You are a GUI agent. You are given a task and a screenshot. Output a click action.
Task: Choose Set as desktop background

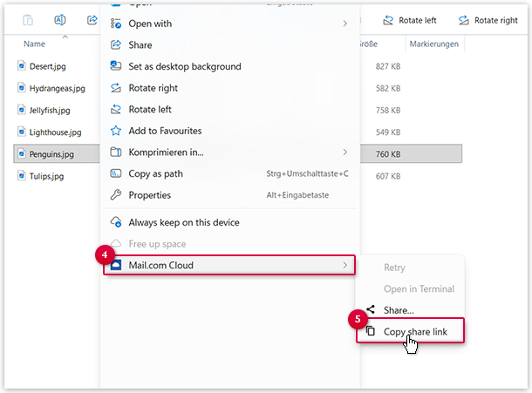[184, 66]
